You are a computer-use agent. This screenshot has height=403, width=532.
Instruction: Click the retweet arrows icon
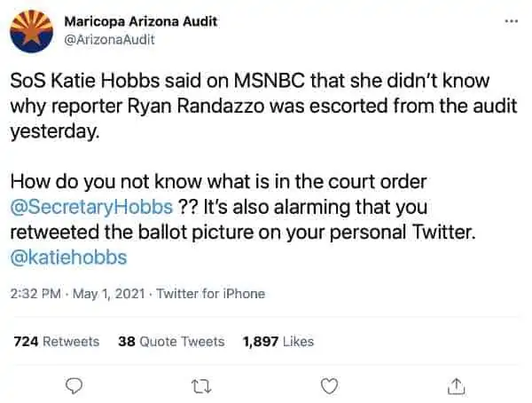pos(201,386)
